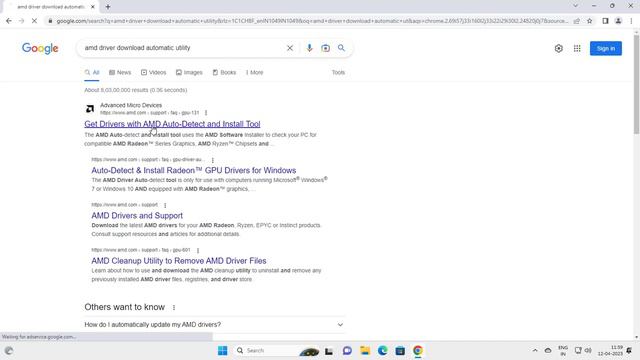Open the volume control in tray

(588, 351)
